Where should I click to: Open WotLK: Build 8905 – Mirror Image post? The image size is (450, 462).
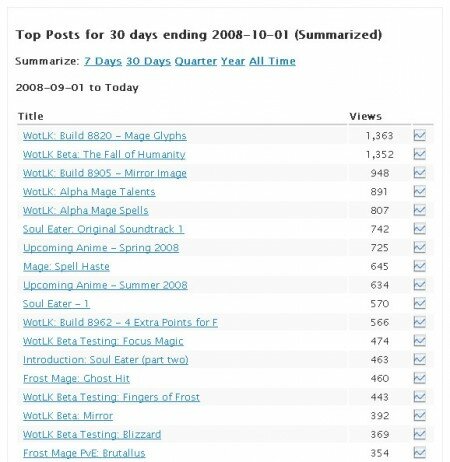105,173
